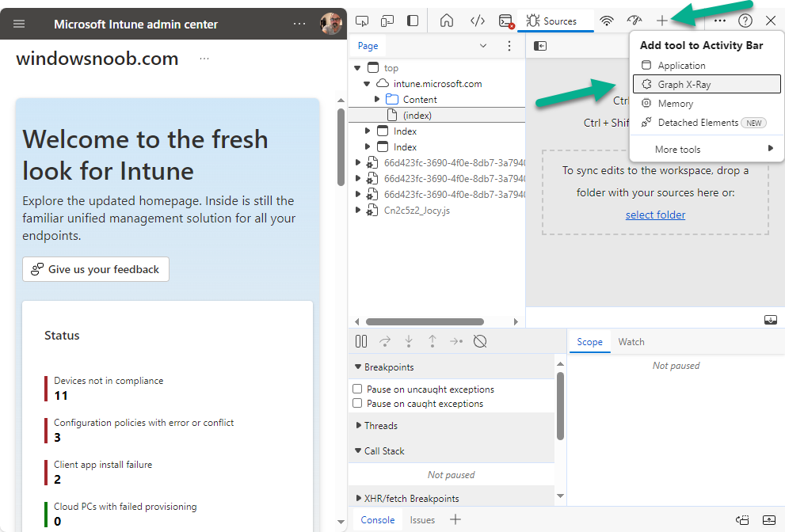Deactivate breakpoints
This screenshot has height=532, width=785.
(480, 341)
